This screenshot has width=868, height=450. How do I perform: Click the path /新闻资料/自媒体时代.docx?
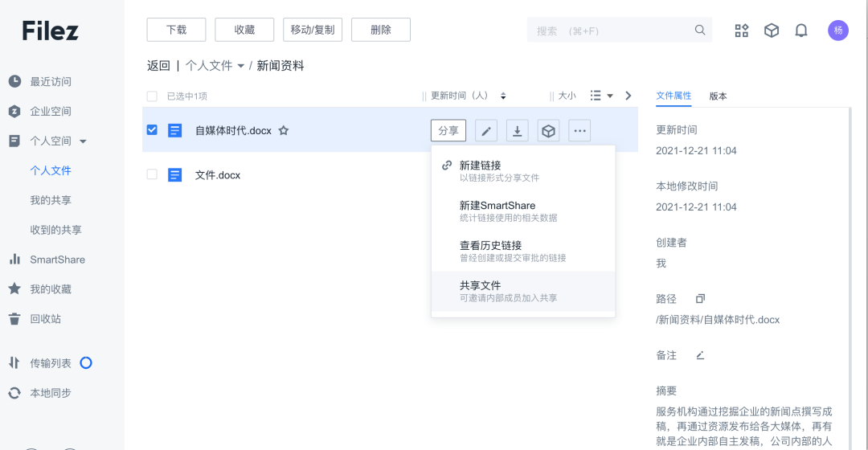pos(718,320)
